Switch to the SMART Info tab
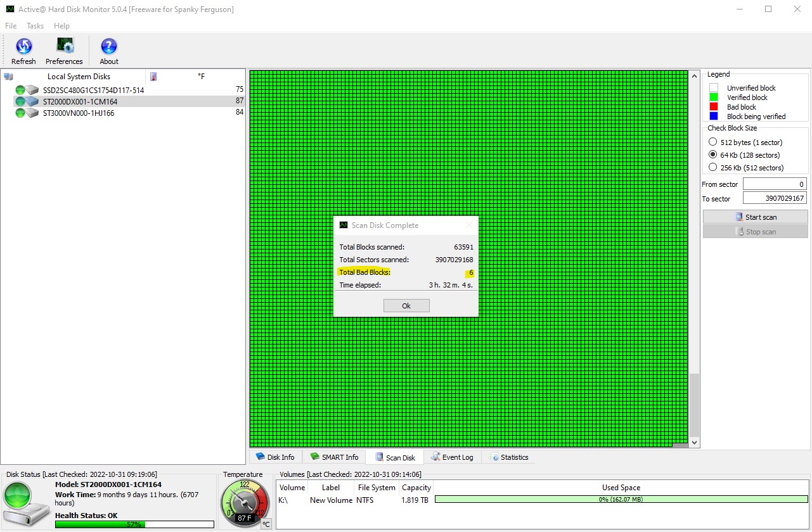812x532 pixels. [x=334, y=457]
